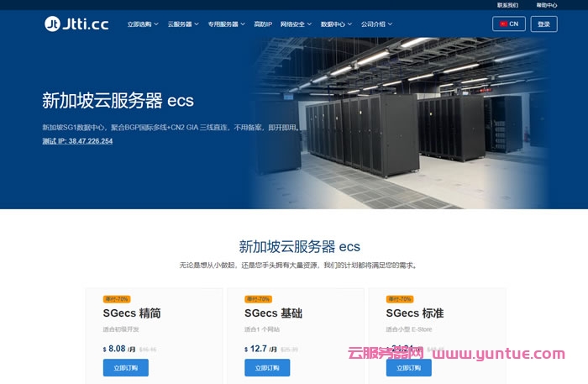Viewport: 588px width, 384px height.
Task: Click the orange discount badge on SGecs 基础
Action: [258, 299]
